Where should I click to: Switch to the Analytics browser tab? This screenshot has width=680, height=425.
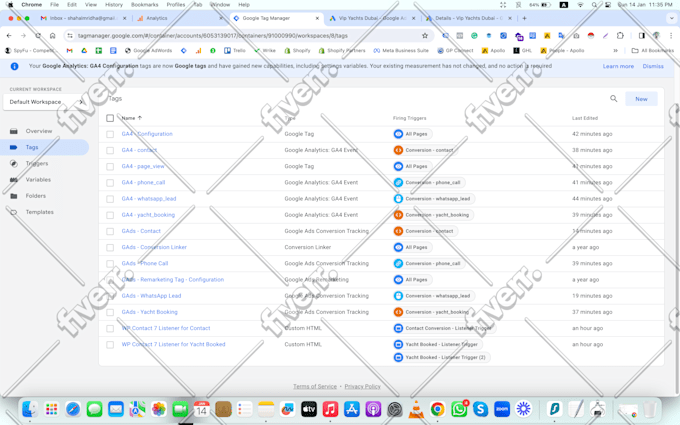180,18
